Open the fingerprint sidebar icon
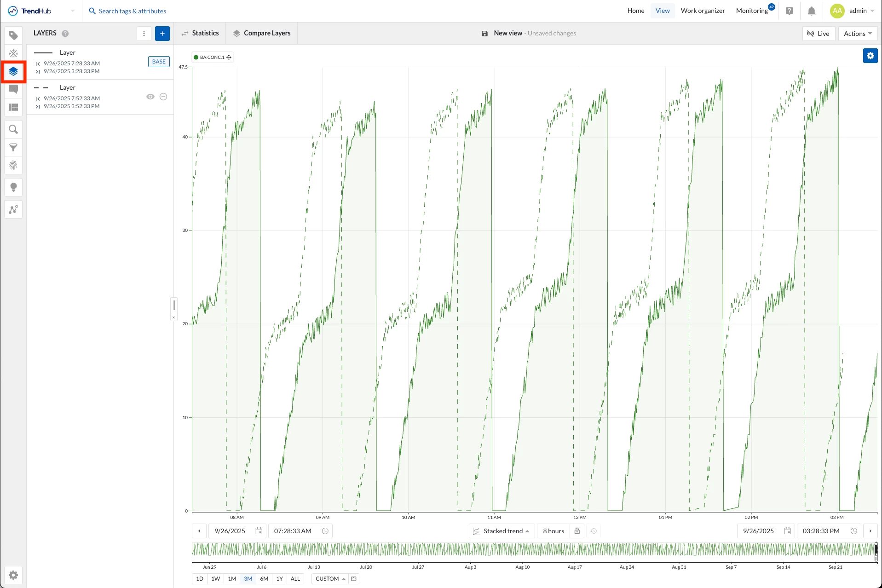This screenshot has height=588, width=882. 13,165
